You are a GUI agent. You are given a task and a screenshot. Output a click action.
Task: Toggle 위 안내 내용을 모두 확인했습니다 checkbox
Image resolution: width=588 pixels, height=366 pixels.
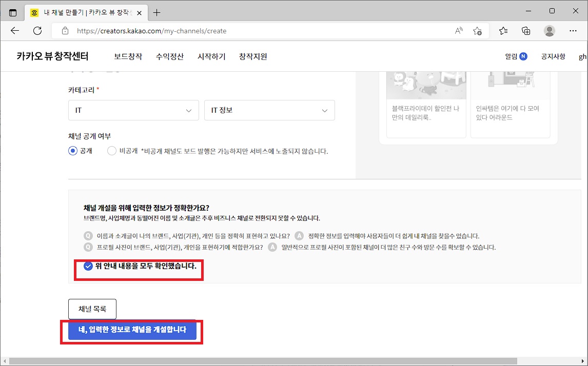pos(88,267)
